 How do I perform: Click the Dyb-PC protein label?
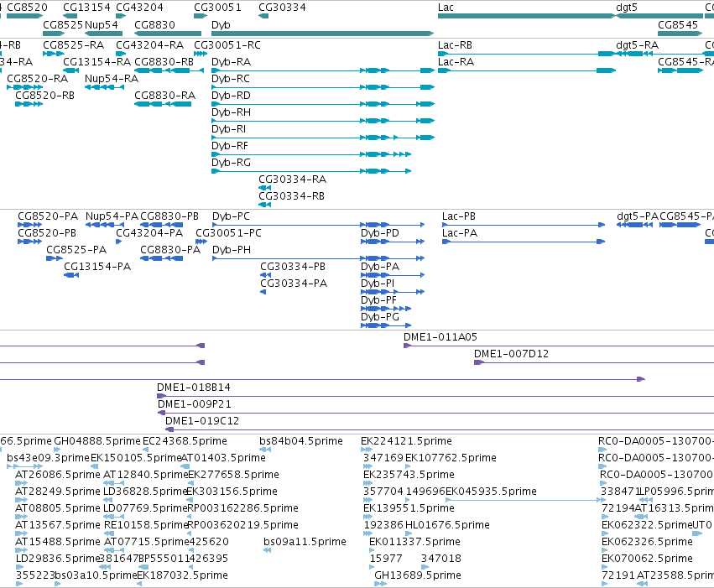[x=231, y=216]
